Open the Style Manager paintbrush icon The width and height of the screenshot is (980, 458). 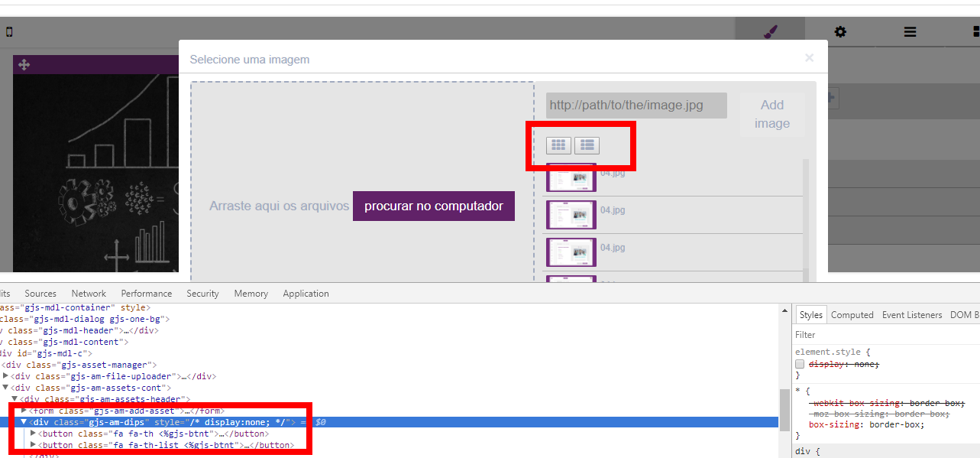click(770, 31)
